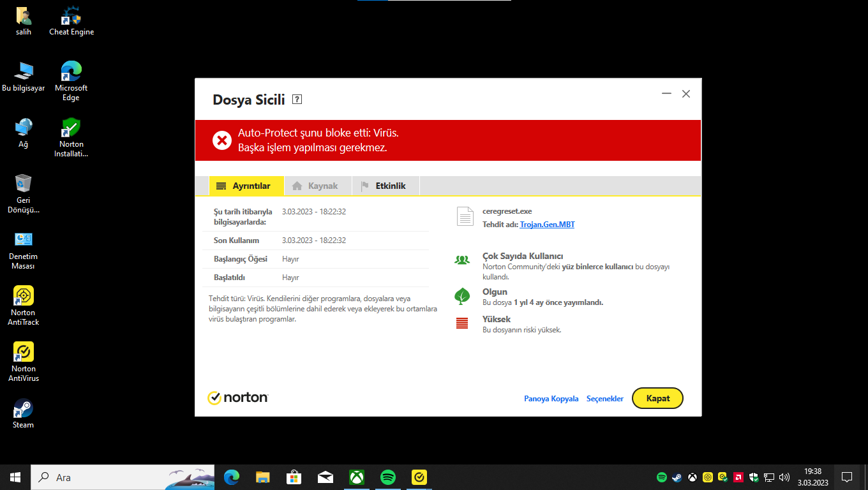Click the ceregreset.exe file name

[x=507, y=211]
